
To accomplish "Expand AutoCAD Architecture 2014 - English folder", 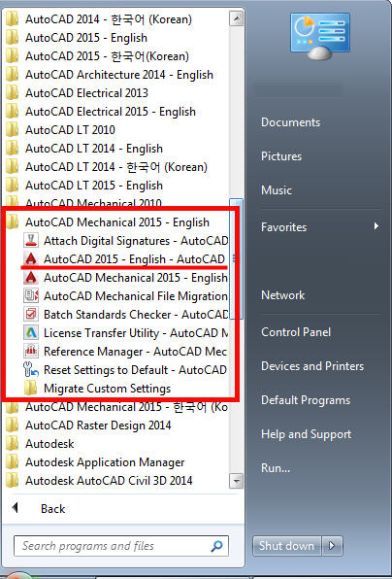I will point(119,75).
